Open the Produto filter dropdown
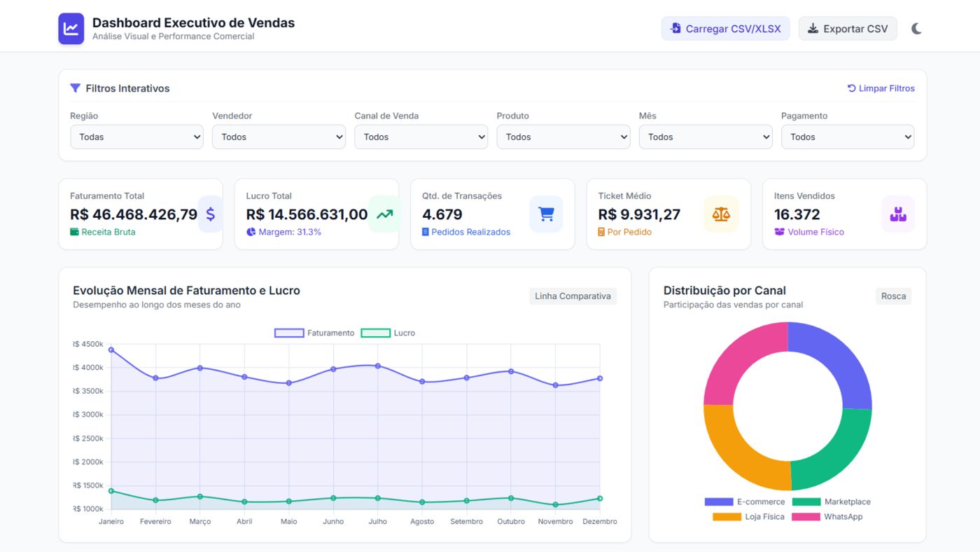Viewport: 980px width, 552px height. (x=563, y=137)
